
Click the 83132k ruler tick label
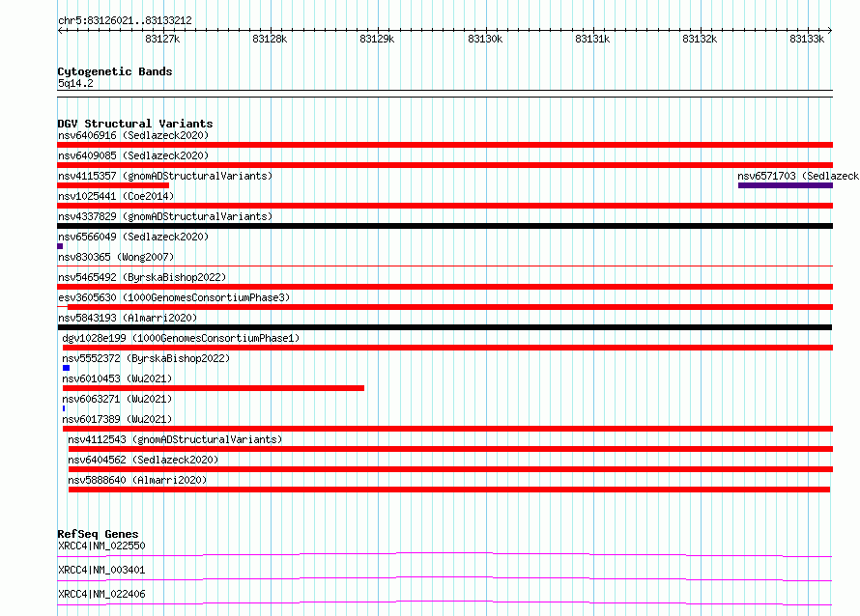[x=700, y=39]
